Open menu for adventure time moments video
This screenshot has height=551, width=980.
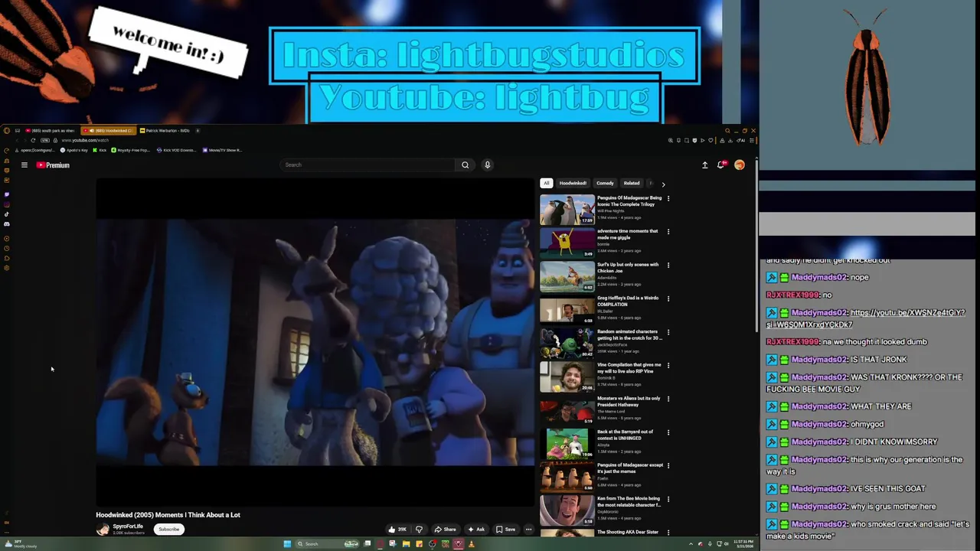(x=668, y=232)
